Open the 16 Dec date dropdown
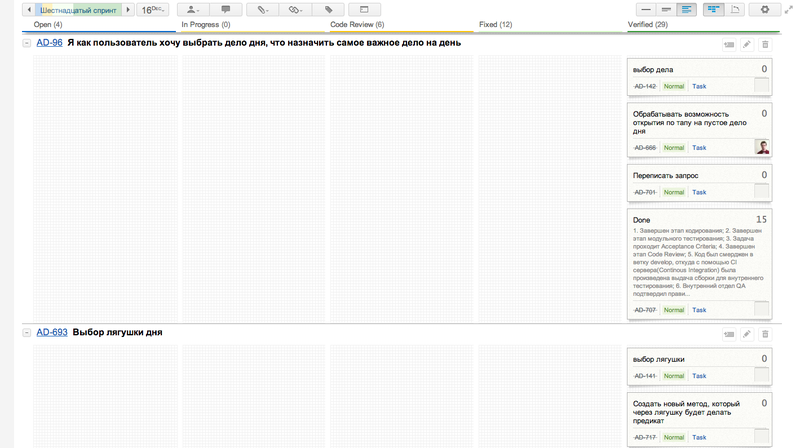 [x=153, y=10]
